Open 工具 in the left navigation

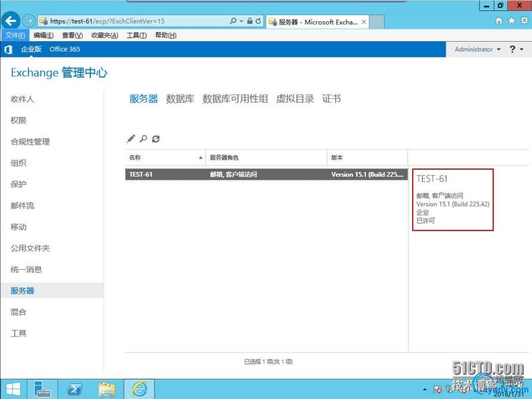[19, 334]
